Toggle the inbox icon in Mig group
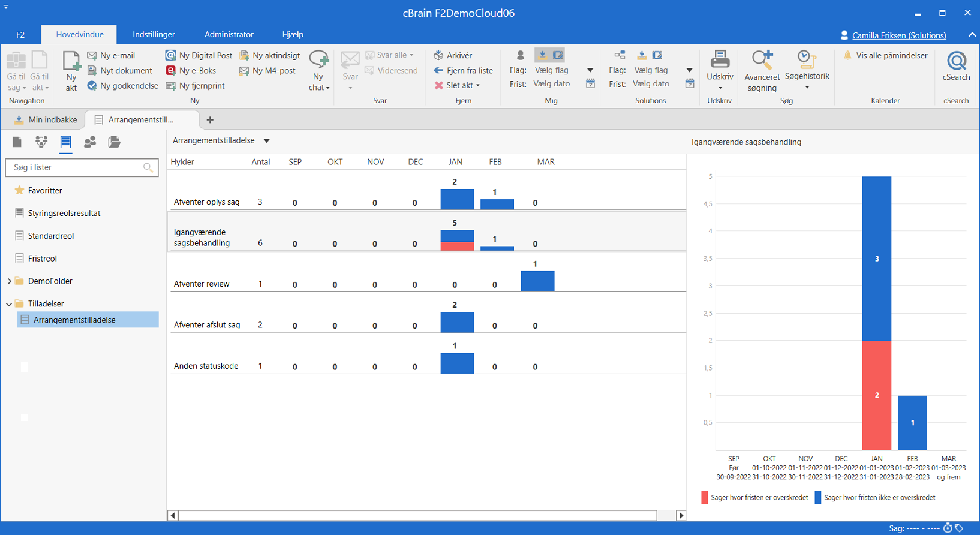This screenshot has height=535, width=980. click(x=542, y=55)
